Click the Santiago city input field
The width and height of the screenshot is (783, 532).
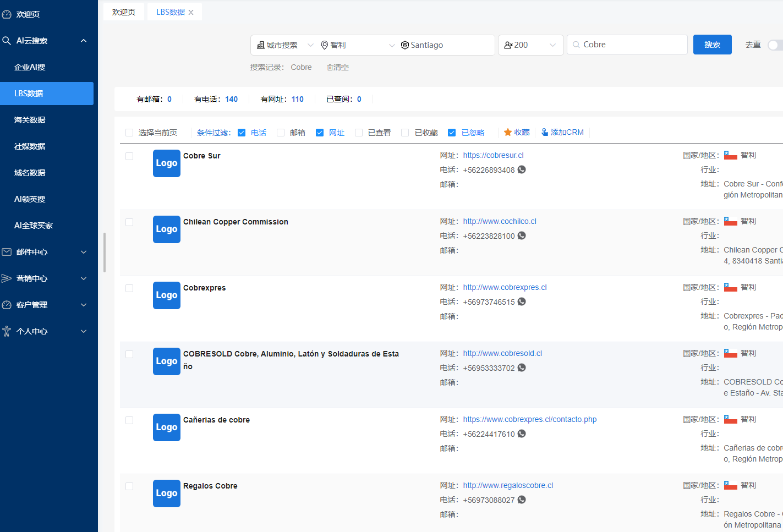point(447,45)
